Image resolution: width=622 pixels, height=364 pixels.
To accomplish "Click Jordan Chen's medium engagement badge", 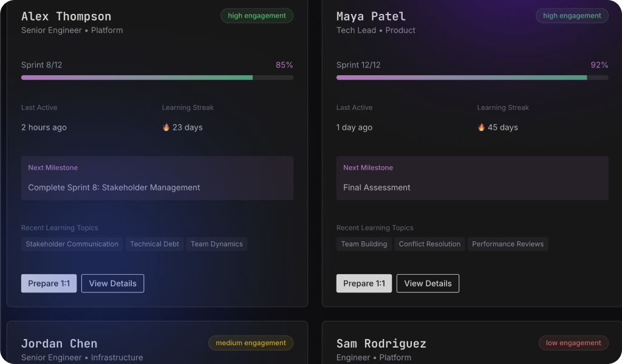I will click(x=250, y=343).
